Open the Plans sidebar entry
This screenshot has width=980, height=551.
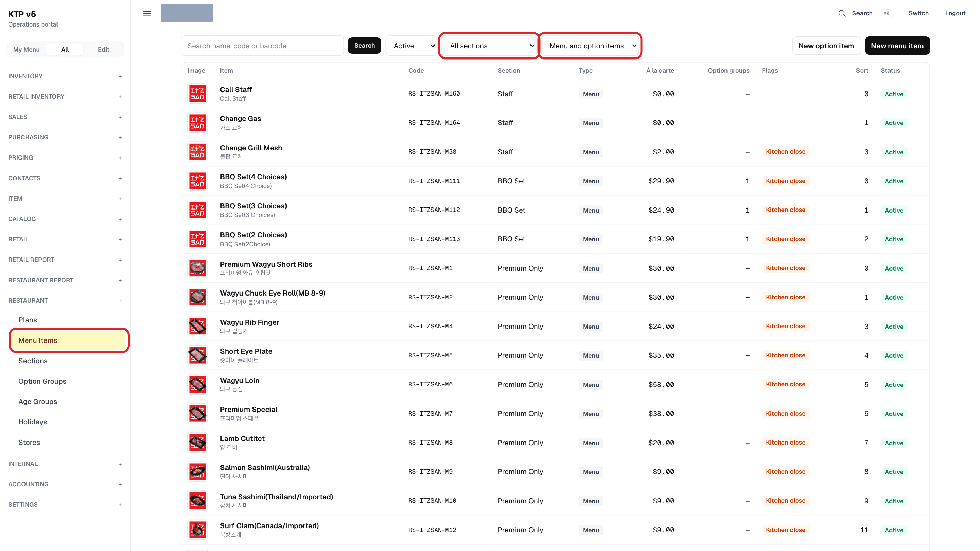point(28,320)
